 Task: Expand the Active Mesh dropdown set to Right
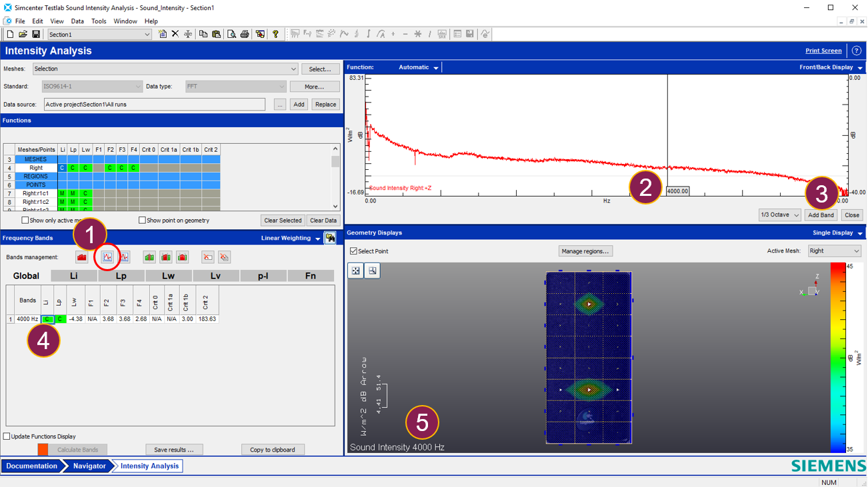[834, 251]
